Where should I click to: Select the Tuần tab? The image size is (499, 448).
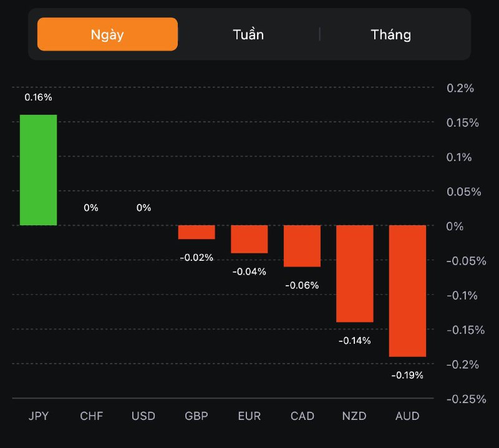point(248,34)
